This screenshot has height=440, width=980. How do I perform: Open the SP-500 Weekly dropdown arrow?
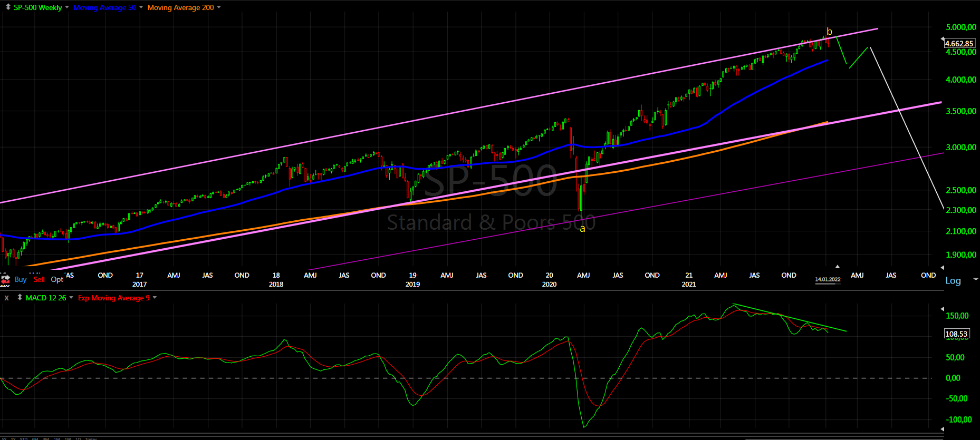click(x=67, y=7)
